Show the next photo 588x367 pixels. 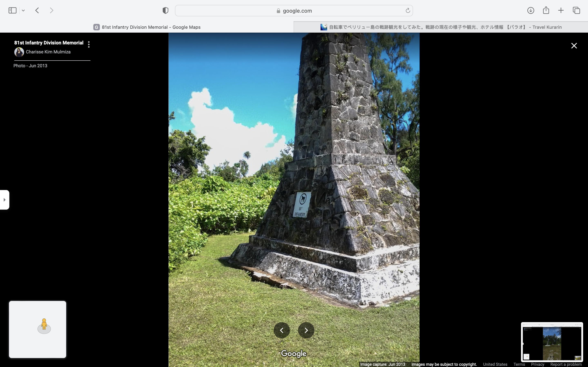click(x=306, y=330)
